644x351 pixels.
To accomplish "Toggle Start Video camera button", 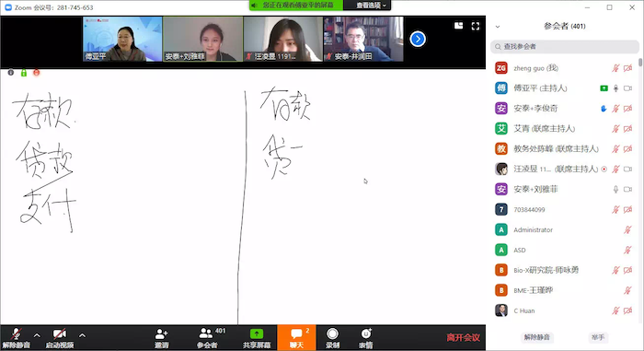I will click(x=60, y=338).
